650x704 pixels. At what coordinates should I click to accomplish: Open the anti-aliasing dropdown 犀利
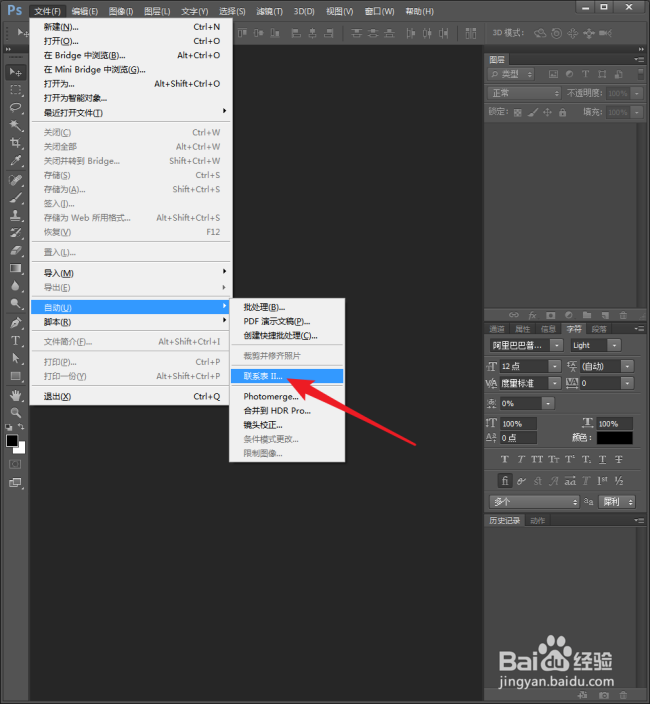(617, 502)
